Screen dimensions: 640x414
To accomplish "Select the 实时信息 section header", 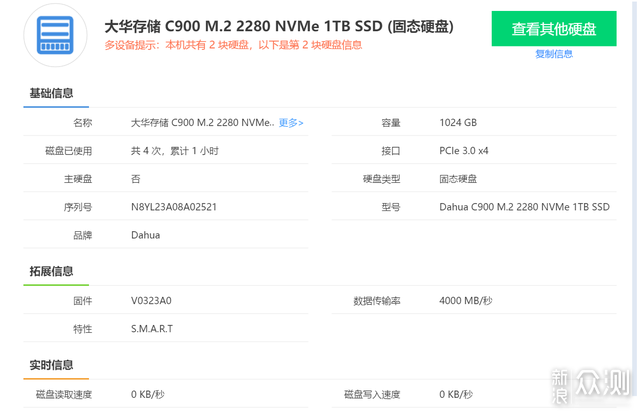I will [x=51, y=365].
